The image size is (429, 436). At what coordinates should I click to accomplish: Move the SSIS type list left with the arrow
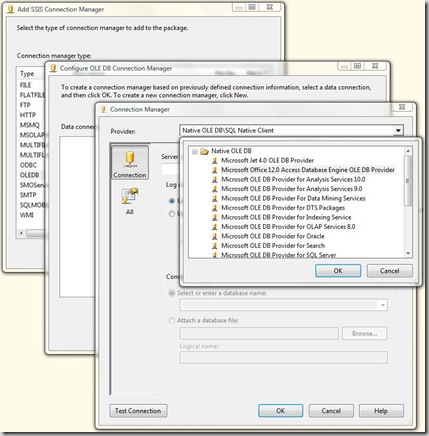pos(21,233)
